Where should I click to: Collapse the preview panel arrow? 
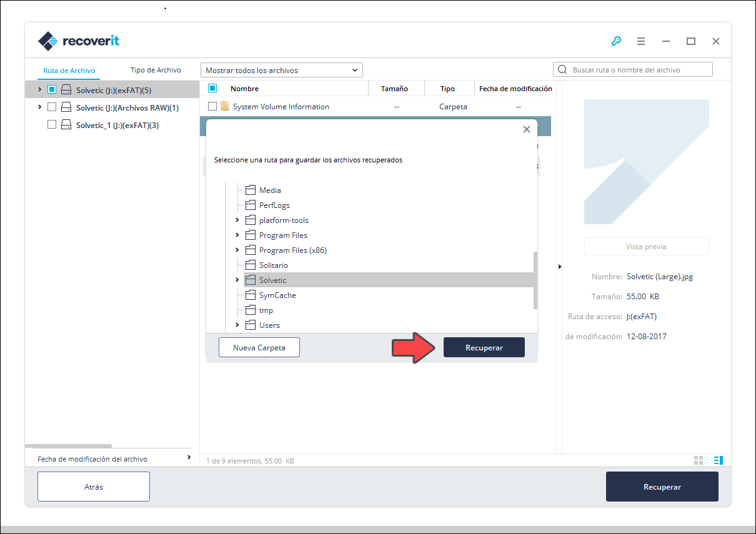tap(559, 267)
